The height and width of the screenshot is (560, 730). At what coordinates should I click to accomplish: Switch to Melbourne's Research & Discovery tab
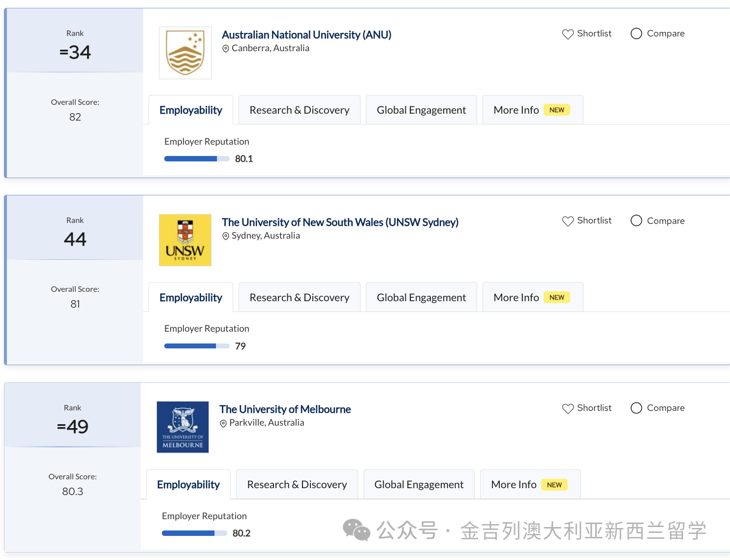[x=297, y=484]
